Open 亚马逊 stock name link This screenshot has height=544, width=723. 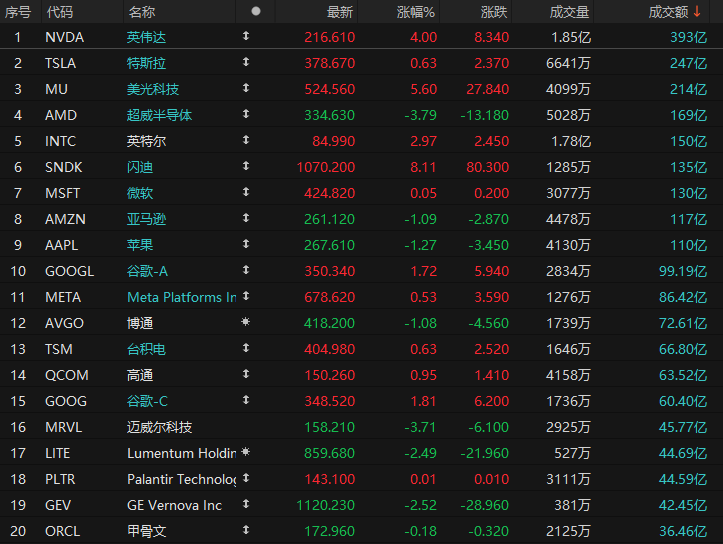click(146, 219)
